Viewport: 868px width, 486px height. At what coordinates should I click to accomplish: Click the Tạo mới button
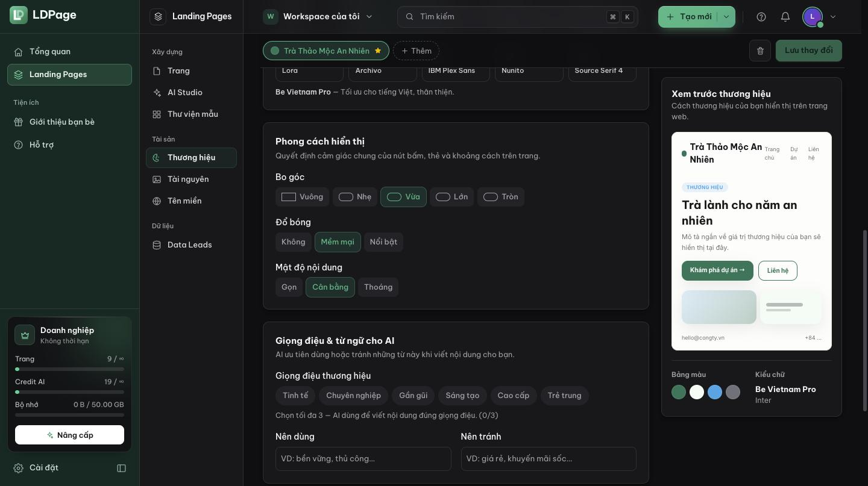pos(688,17)
